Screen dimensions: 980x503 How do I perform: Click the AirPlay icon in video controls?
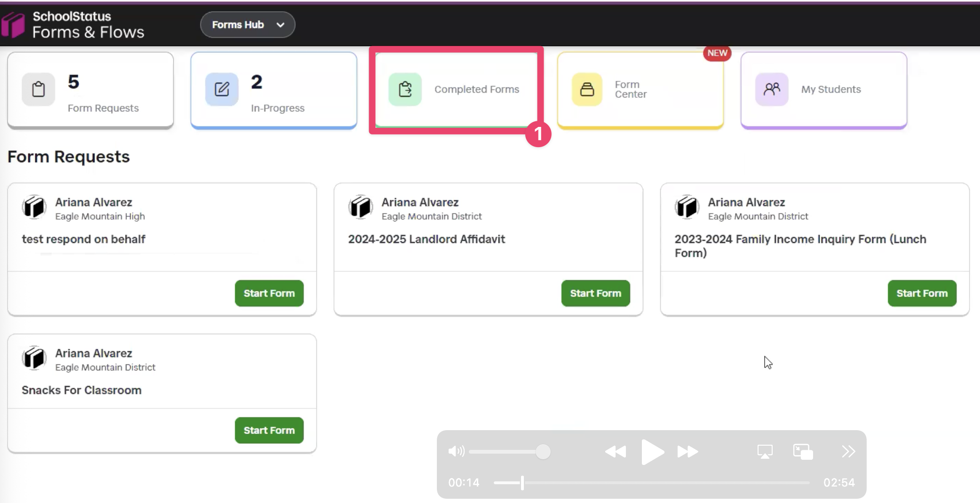765,452
